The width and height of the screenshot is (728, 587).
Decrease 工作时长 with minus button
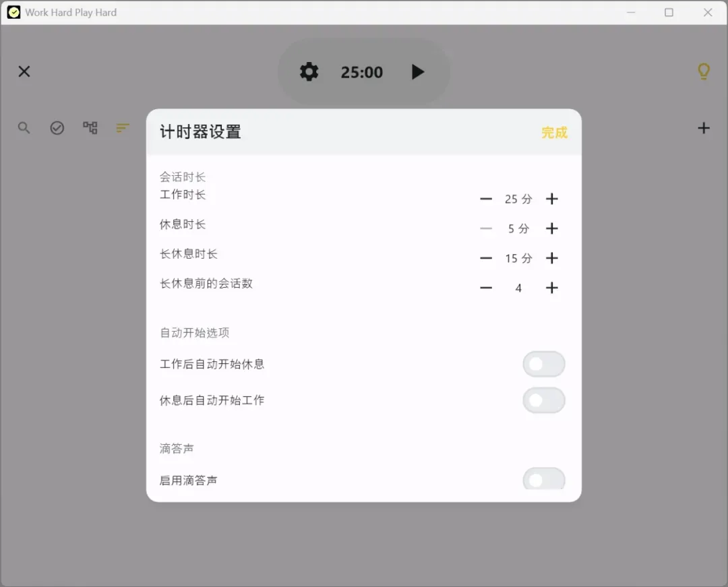[485, 199]
